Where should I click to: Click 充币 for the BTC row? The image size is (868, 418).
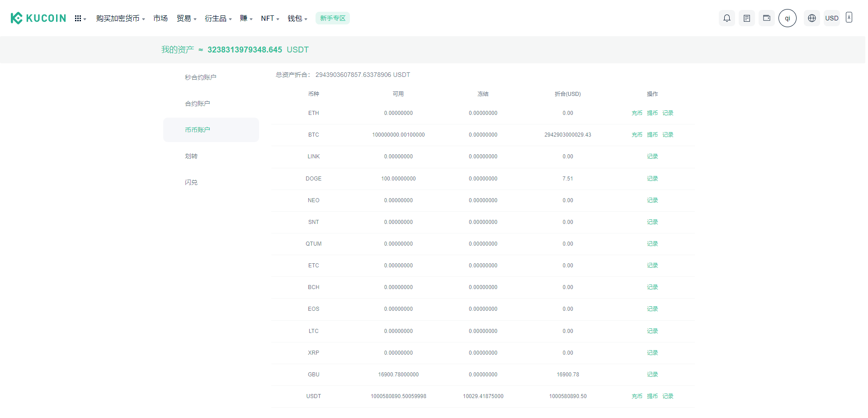pyautogui.click(x=637, y=135)
